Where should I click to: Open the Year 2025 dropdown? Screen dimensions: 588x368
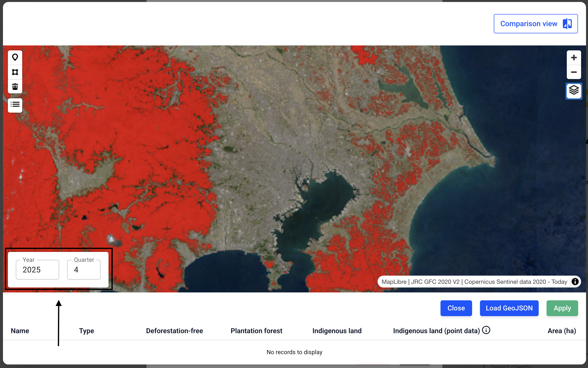[x=37, y=270]
